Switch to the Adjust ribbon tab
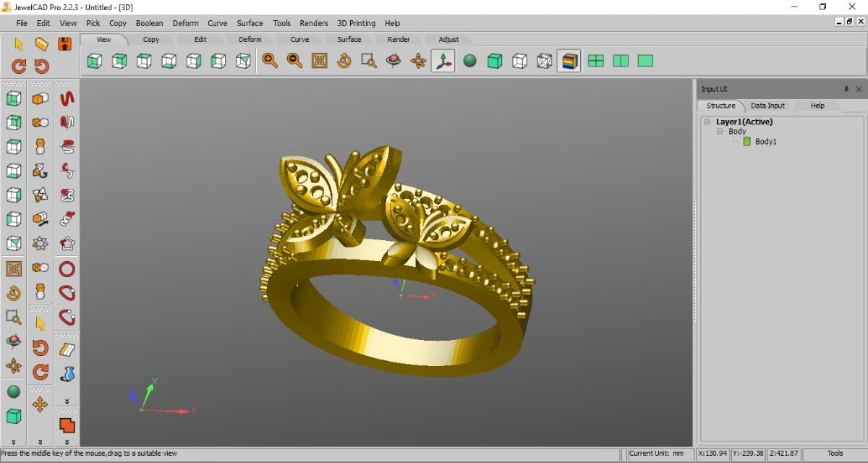The height and width of the screenshot is (463, 868). pos(448,39)
